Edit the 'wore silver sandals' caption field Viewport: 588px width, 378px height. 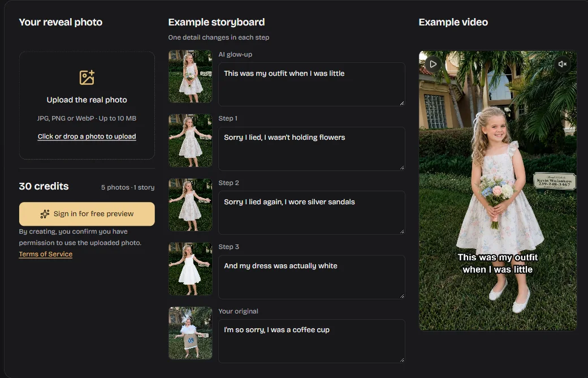[x=312, y=213]
